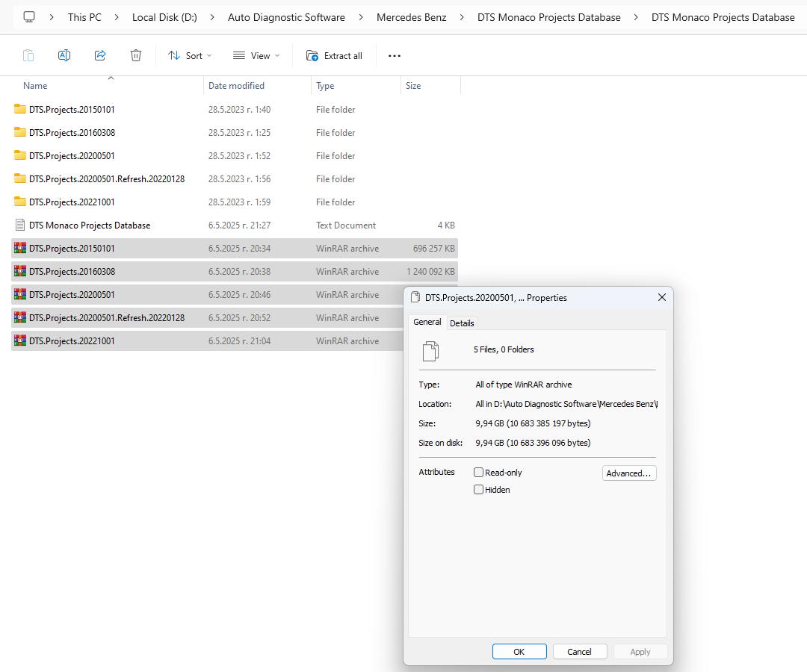Click the Advanced... button
Viewport: 807px width, 672px height.
pyautogui.click(x=629, y=473)
